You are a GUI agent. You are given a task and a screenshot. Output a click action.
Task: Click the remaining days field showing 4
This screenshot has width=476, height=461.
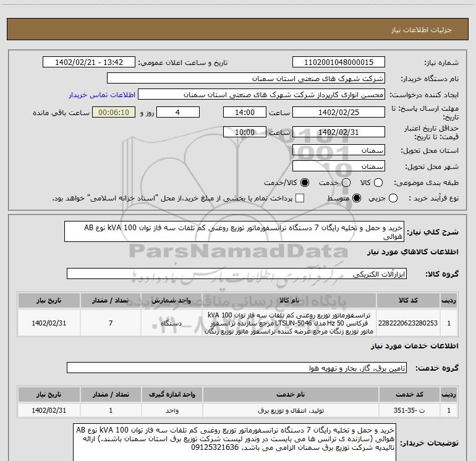click(178, 112)
